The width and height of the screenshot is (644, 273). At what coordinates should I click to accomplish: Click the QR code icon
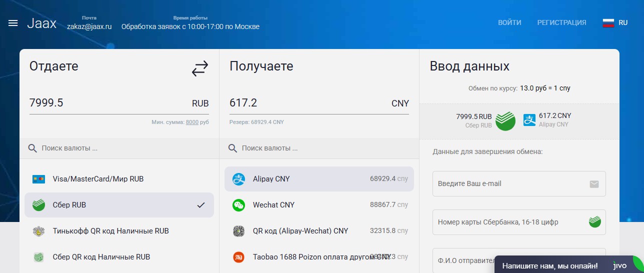238,231
